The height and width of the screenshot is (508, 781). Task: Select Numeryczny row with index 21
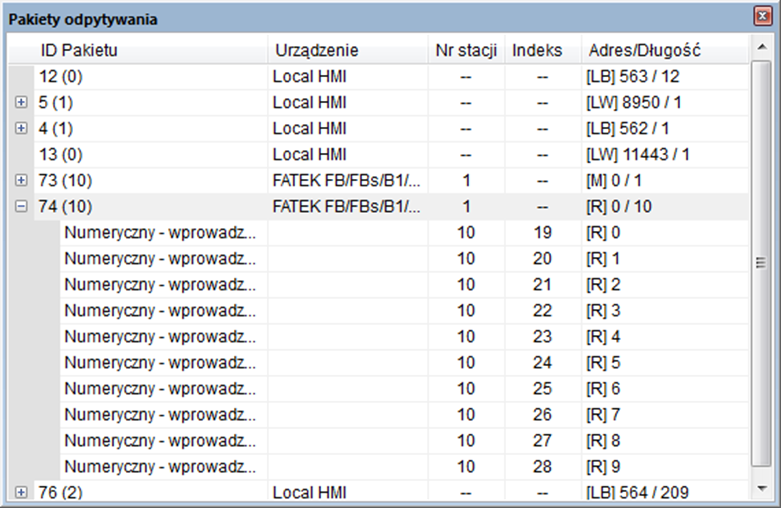(404, 284)
